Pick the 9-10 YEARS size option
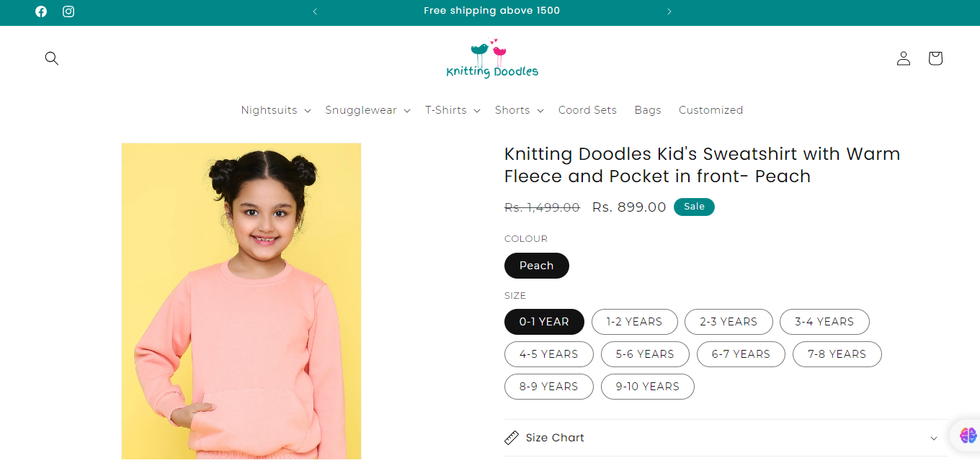980x468 pixels. (647, 387)
